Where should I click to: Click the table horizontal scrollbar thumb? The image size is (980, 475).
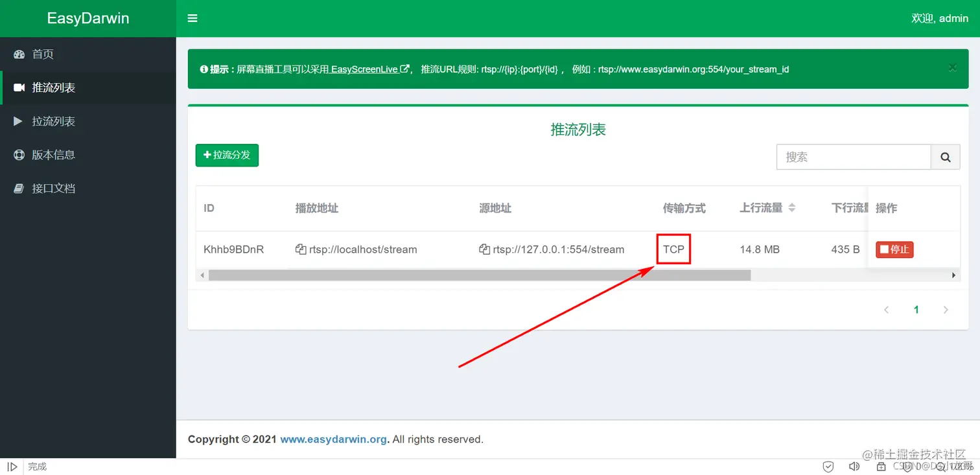[480, 275]
